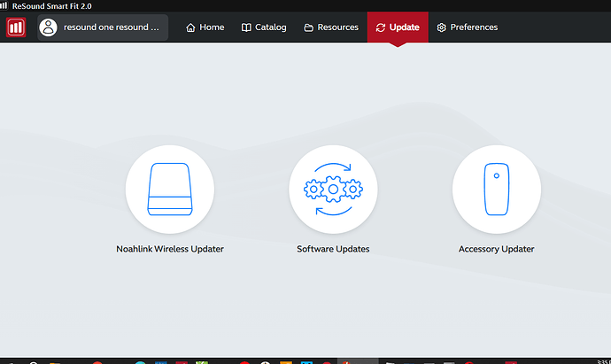Click the patient avatar icon
Image resolution: width=611 pixels, height=364 pixels.
click(49, 27)
